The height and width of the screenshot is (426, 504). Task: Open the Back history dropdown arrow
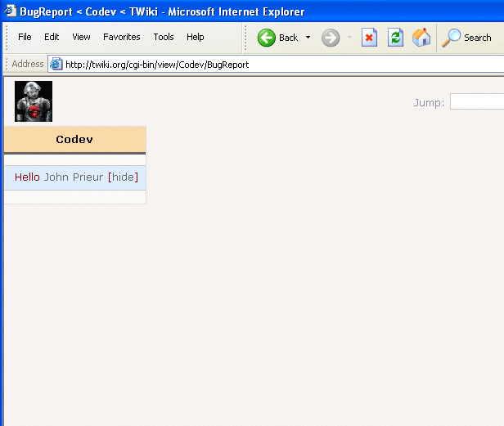pos(308,38)
